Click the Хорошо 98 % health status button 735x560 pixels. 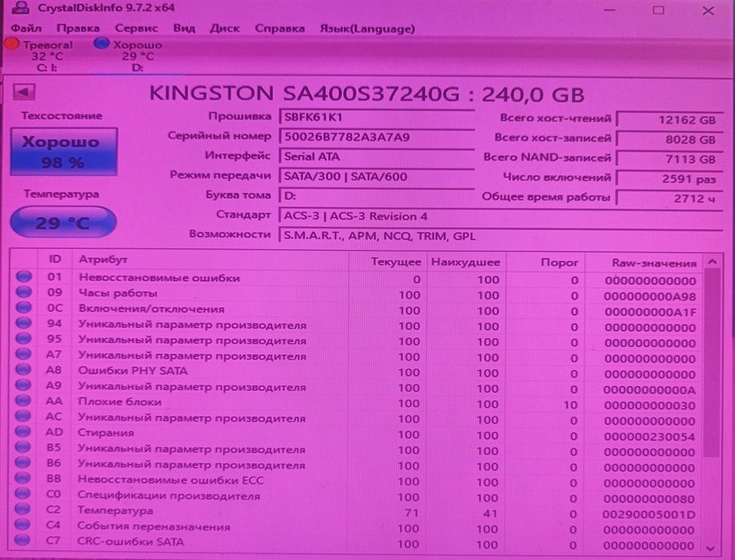click(64, 151)
